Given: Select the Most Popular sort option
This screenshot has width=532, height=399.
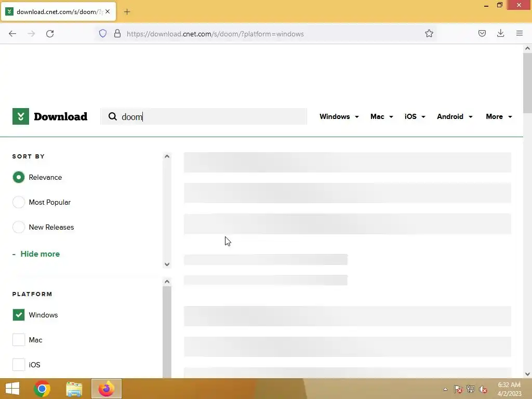Looking at the screenshot, I should click(19, 202).
